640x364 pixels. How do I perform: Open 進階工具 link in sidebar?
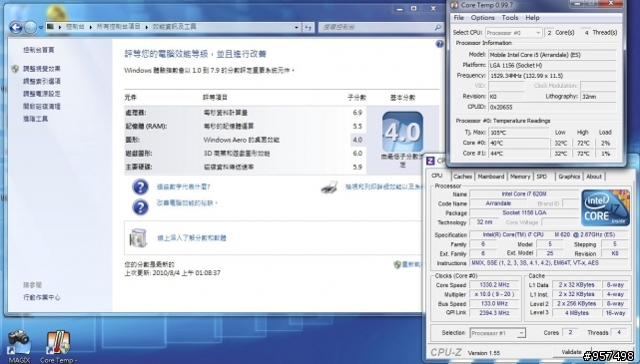pos(36,119)
